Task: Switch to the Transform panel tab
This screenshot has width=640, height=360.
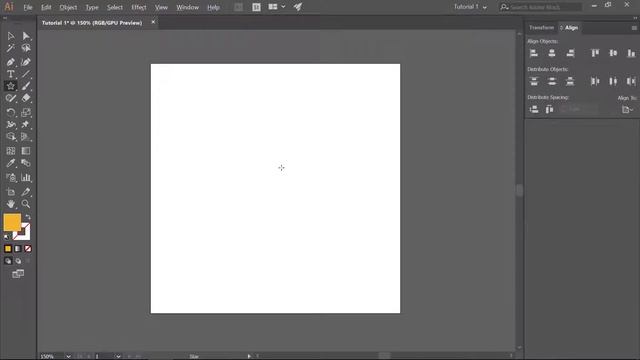Action: click(x=541, y=28)
